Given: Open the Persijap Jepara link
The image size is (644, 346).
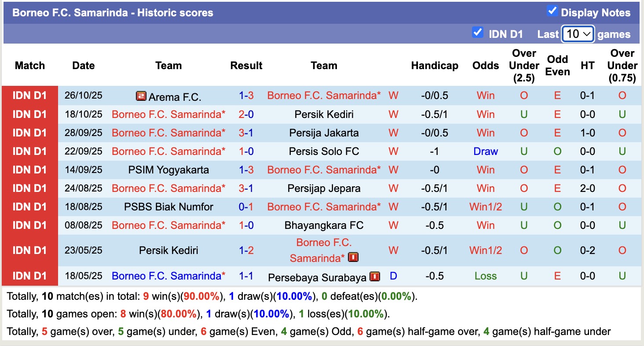Looking at the screenshot, I should [x=324, y=188].
